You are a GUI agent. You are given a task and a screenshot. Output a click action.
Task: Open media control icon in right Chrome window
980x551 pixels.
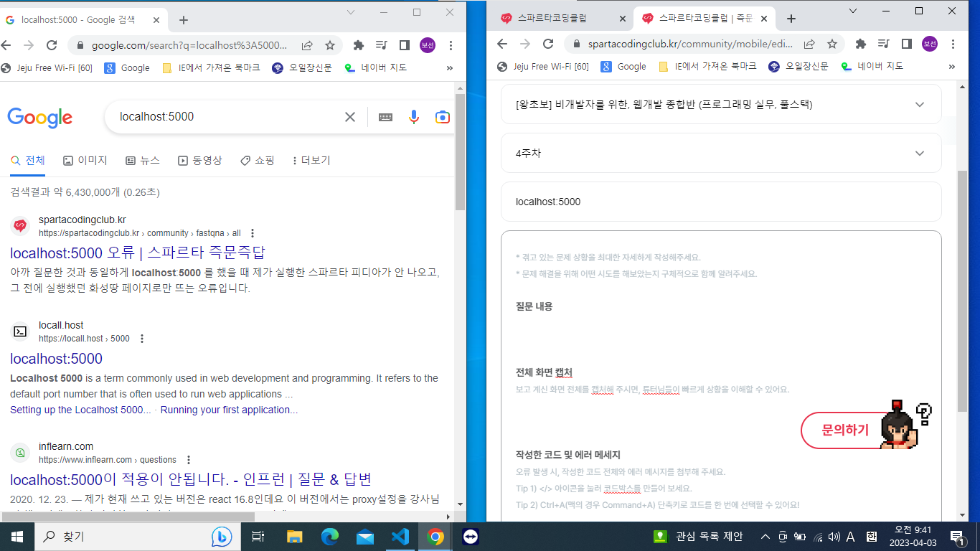pos(884,44)
